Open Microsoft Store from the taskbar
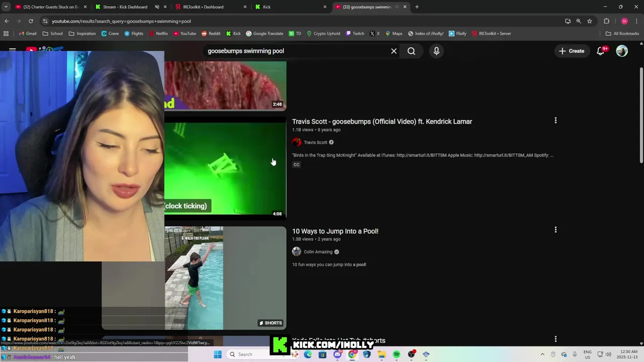Screen dimensions: 644x362 point(323,354)
